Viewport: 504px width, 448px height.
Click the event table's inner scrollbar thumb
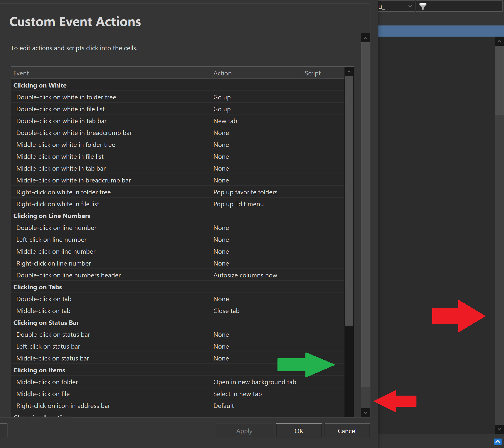pyautogui.click(x=349, y=200)
